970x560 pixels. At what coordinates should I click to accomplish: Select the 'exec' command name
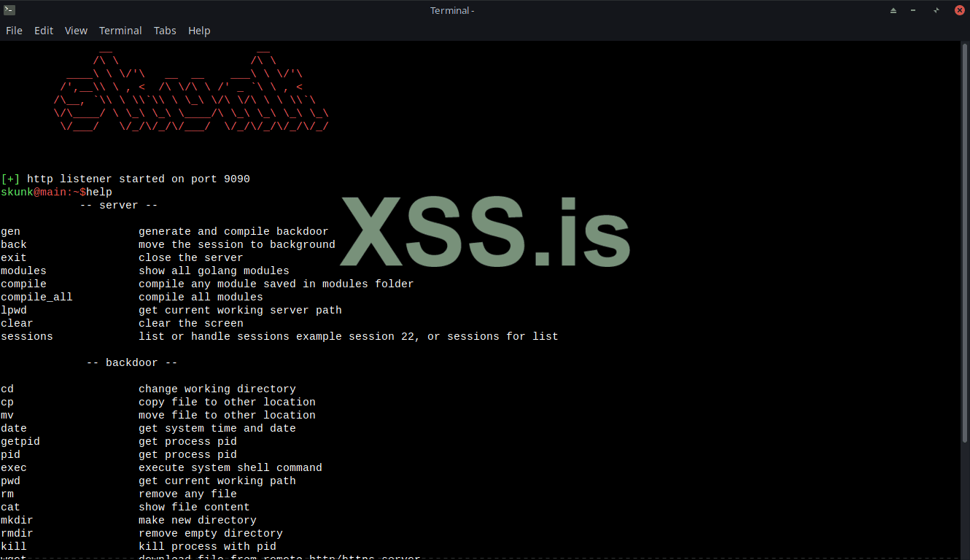14,468
